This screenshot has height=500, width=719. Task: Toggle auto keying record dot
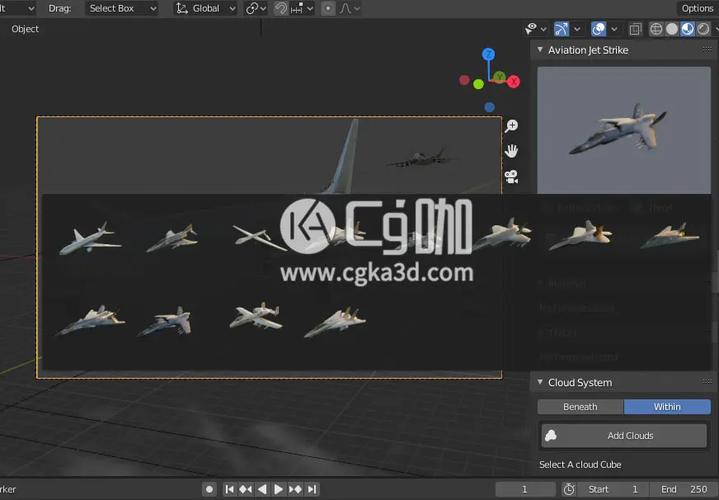[x=209, y=489]
